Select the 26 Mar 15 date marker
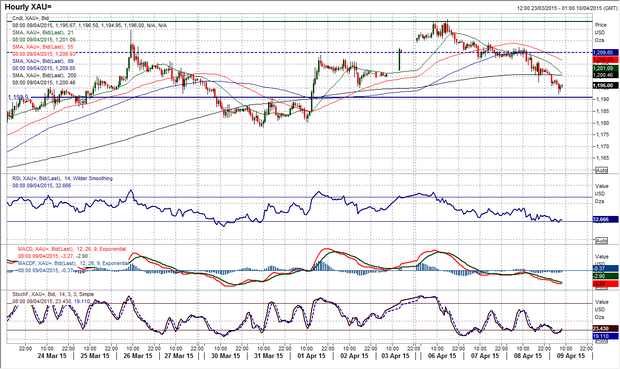The height and width of the screenshot is (369, 620). coord(138,356)
